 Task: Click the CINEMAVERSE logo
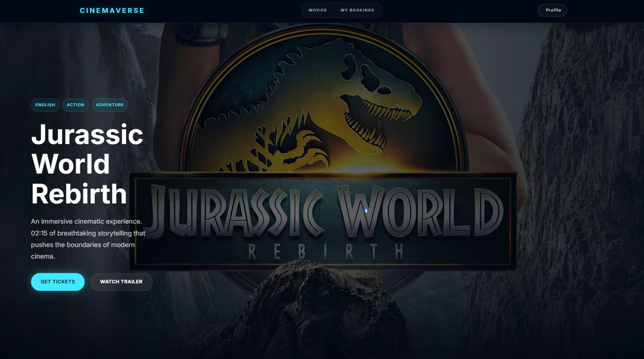[x=112, y=10]
